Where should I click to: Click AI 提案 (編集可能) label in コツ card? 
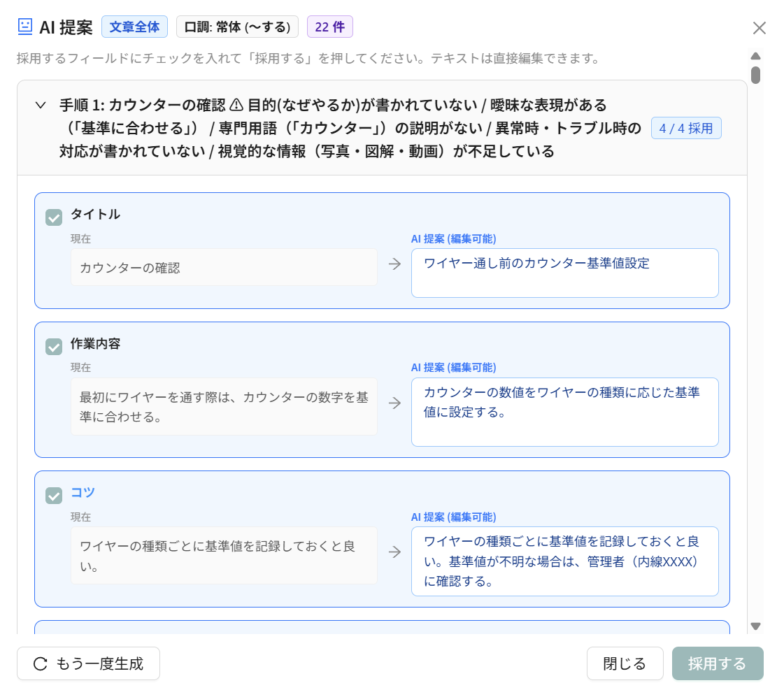click(453, 517)
